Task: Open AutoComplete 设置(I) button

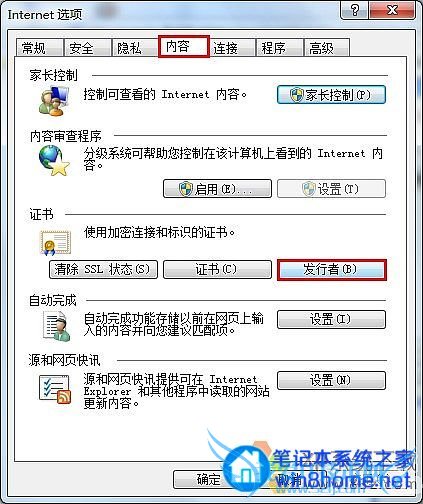Action: pyautogui.click(x=331, y=320)
